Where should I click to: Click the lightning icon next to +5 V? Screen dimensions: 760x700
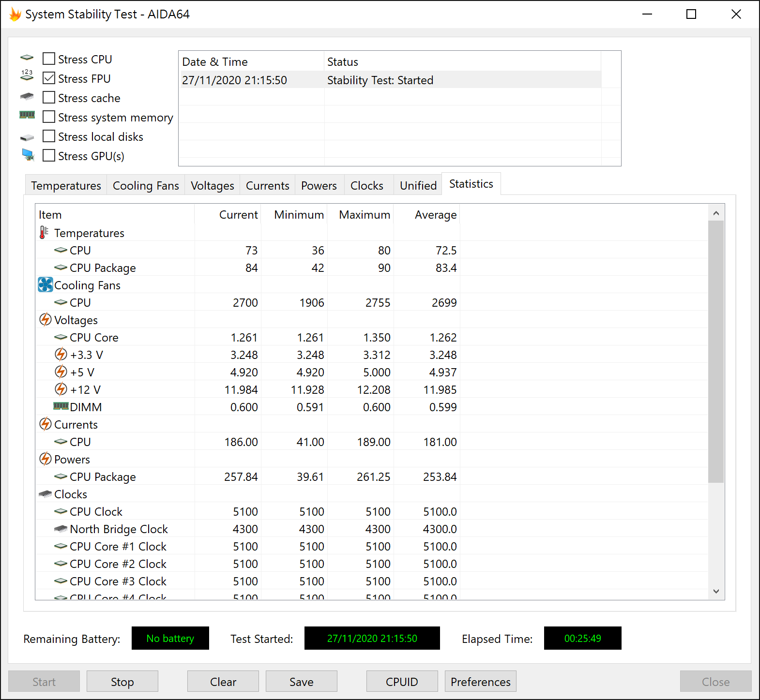click(61, 372)
